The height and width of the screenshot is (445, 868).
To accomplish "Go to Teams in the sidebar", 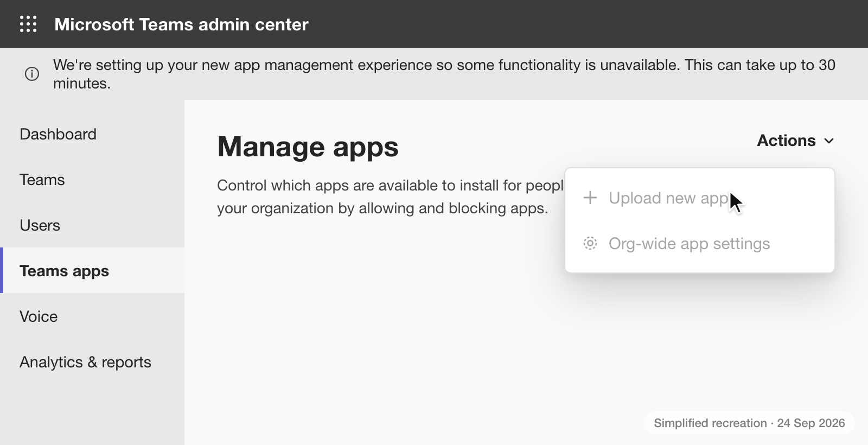I will click(92, 180).
